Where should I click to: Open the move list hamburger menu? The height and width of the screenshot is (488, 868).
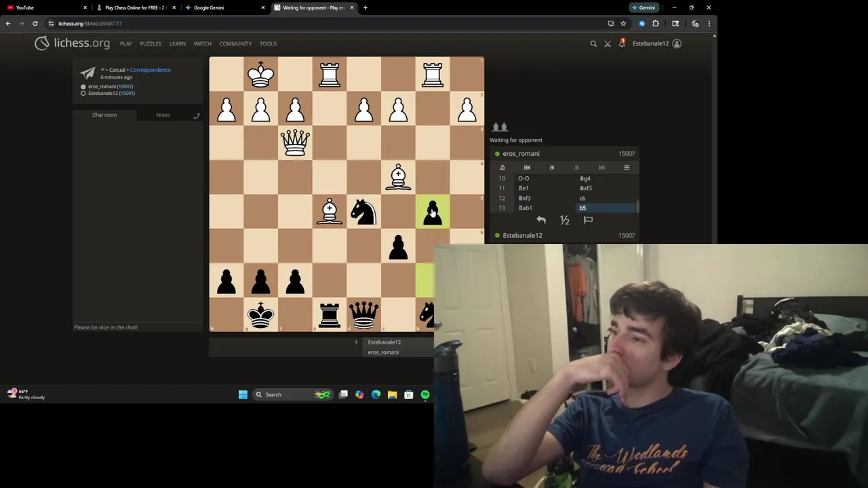pos(627,167)
